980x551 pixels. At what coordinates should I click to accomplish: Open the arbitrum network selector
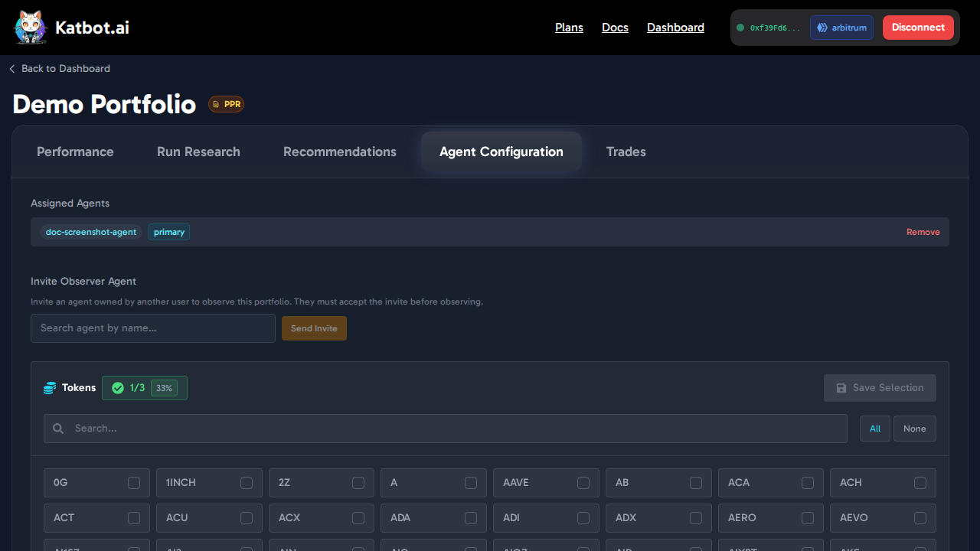[x=841, y=28]
